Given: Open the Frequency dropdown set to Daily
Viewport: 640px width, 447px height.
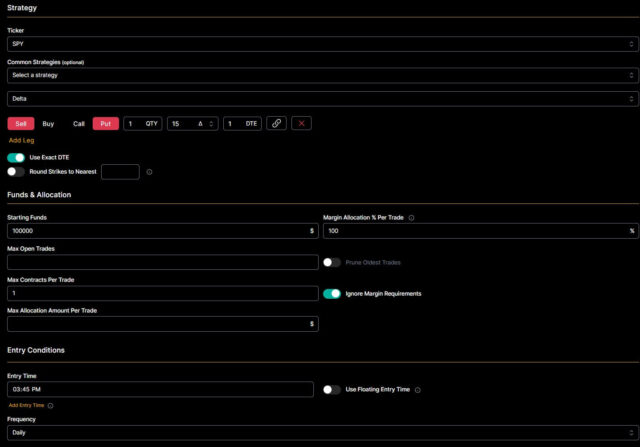Looking at the screenshot, I should point(320,435).
